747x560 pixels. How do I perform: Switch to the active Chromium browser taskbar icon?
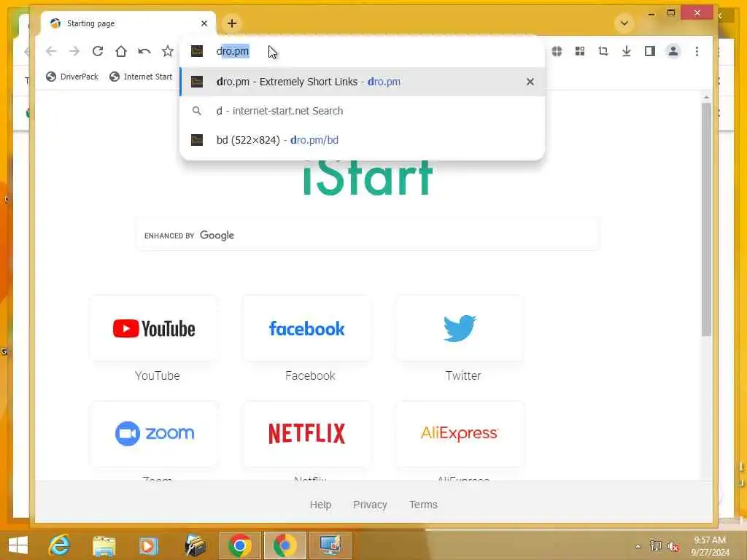click(285, 545)
